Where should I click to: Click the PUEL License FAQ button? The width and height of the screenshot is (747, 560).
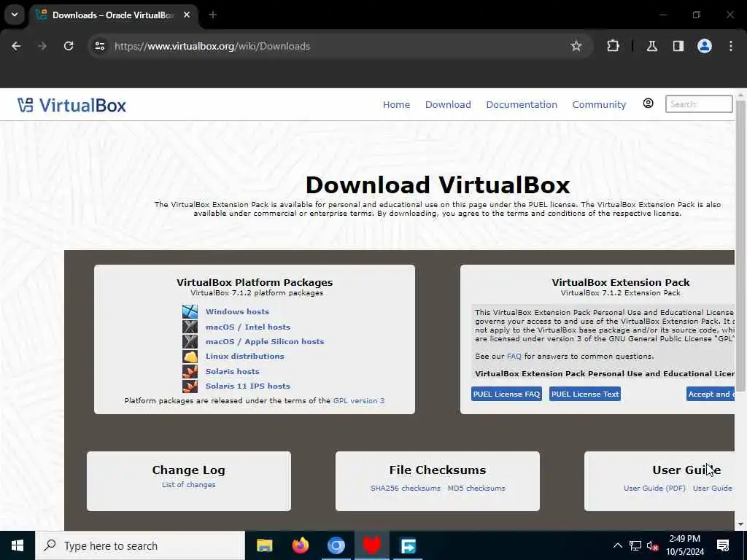(506, 394)
